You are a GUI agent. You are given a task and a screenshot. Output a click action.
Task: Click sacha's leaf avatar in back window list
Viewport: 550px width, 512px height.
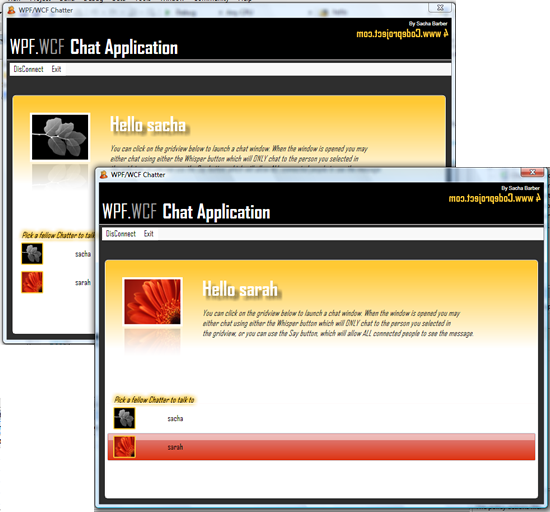coord(32,254)
